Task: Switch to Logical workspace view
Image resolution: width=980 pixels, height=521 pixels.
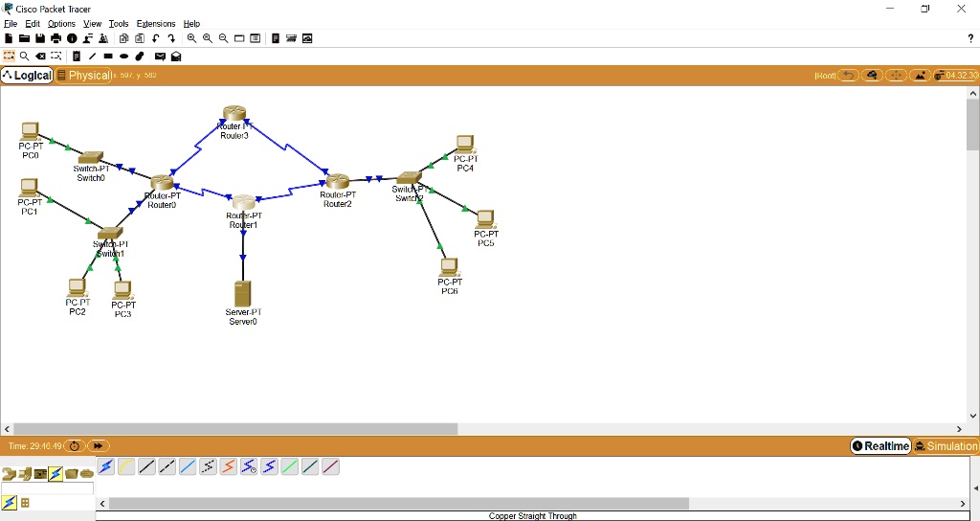Action: (x=27, y=75)
